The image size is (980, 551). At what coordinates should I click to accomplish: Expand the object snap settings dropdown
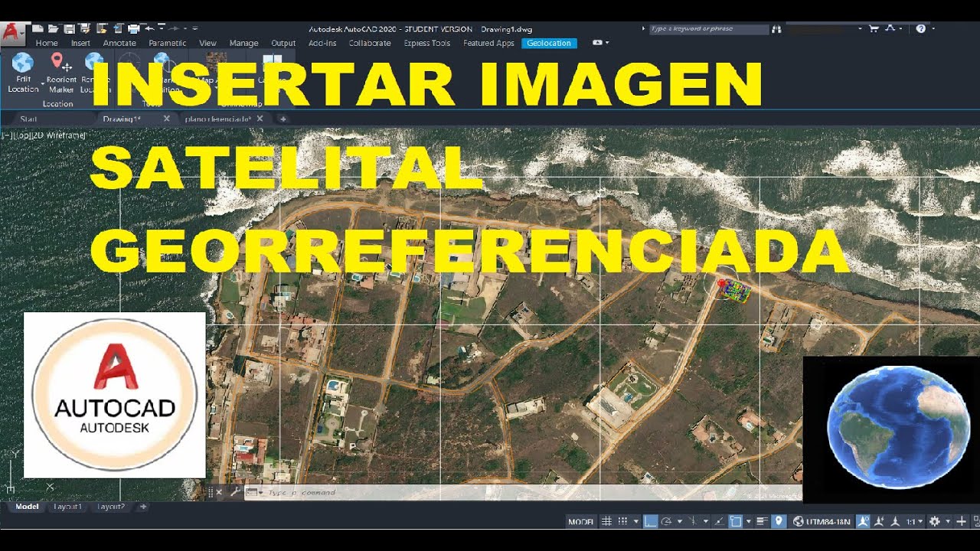pos(748,522)
